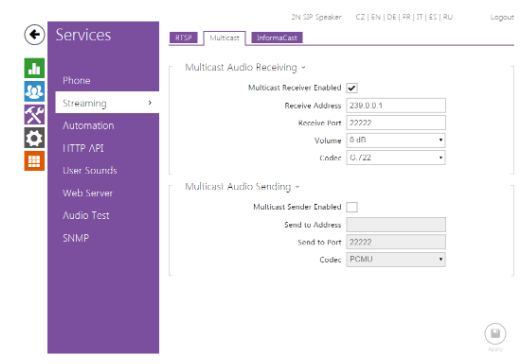
Task: Collapse the Multicast Audio Sending section
Action: (297, 187)
